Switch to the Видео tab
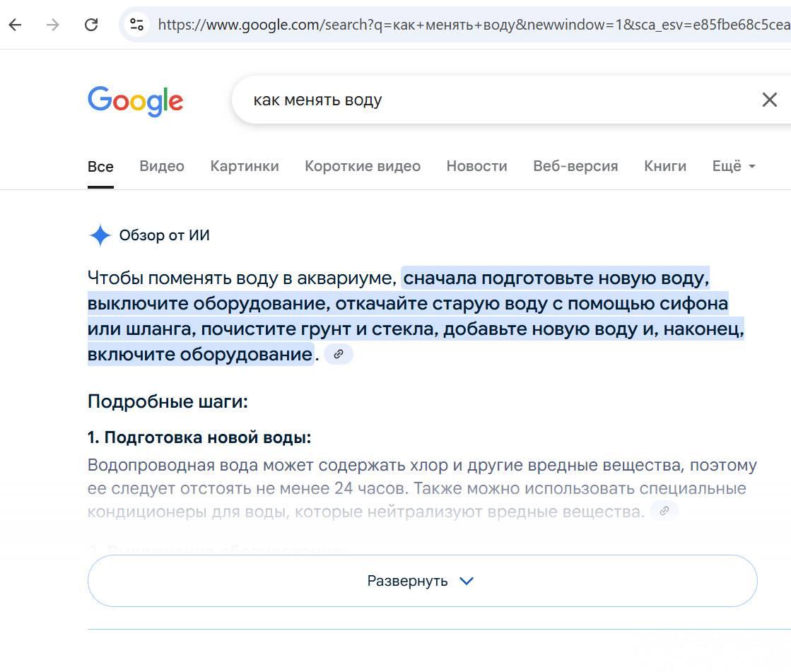 [x=162, y=166]
